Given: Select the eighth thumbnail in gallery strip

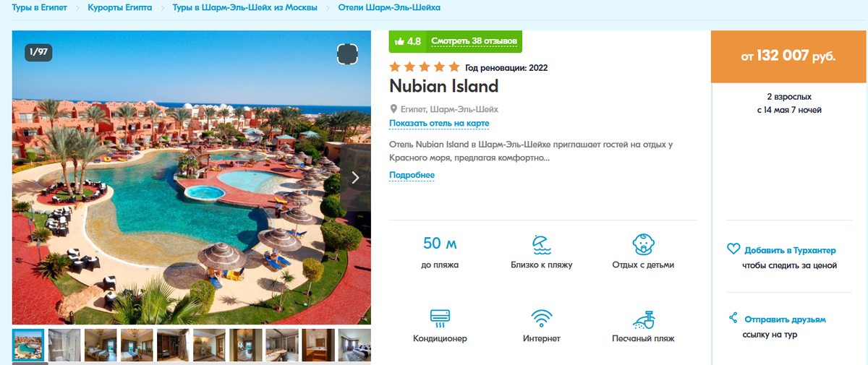Looking at the screenshot, I should coord(281,345).
